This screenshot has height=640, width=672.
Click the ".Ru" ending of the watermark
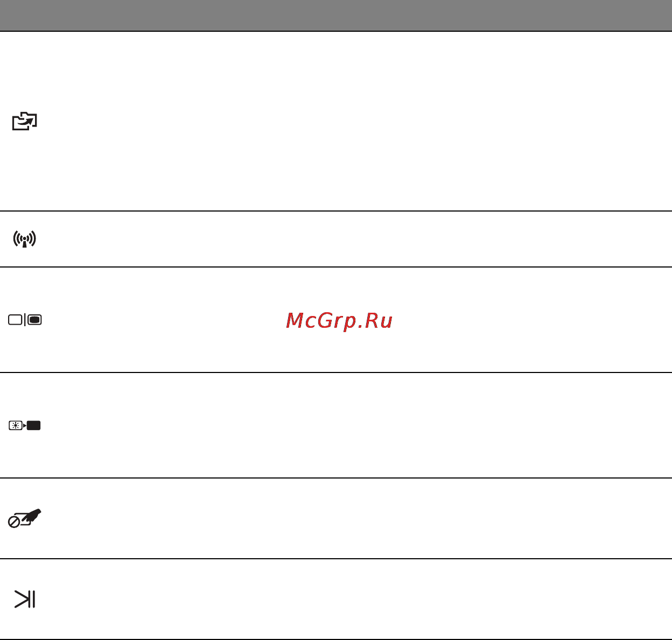pyautogui.click(x=376, y=321)
